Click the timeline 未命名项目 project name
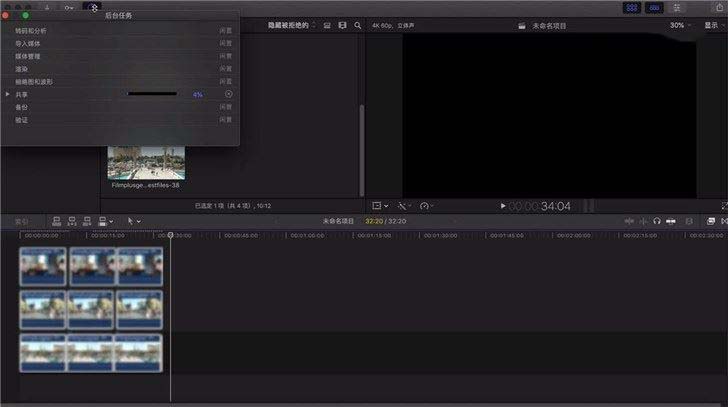The width and height of the screenshot is (728, 407). pyautogui.click(x=338, y=221)
